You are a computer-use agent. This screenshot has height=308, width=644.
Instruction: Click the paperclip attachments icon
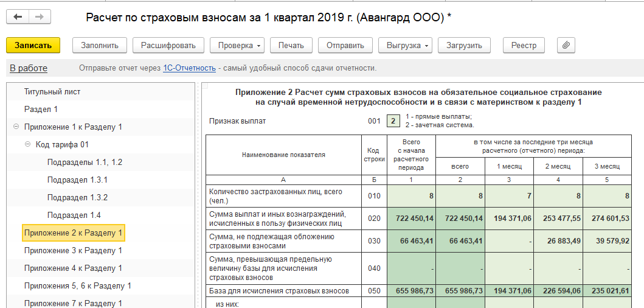566,45
